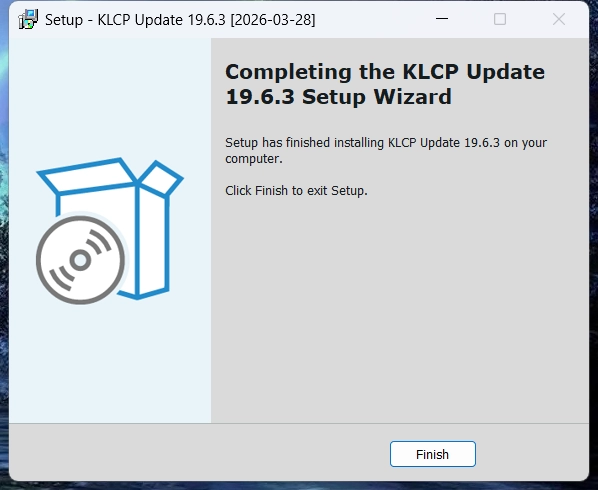The height and width of the screenshot is (490, 598).
Task: Click the 'Click Finish to exit Setup.' text
Action: coord(296,190)
